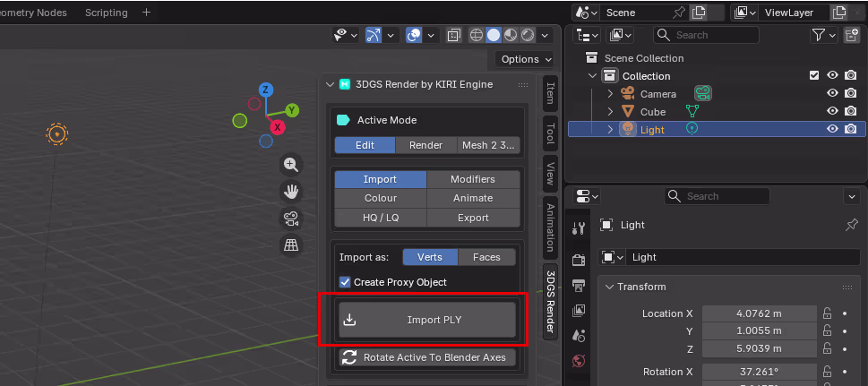868x386 pixels.
Task: Open the Tool sidebar tab
Action: (550, 133)
